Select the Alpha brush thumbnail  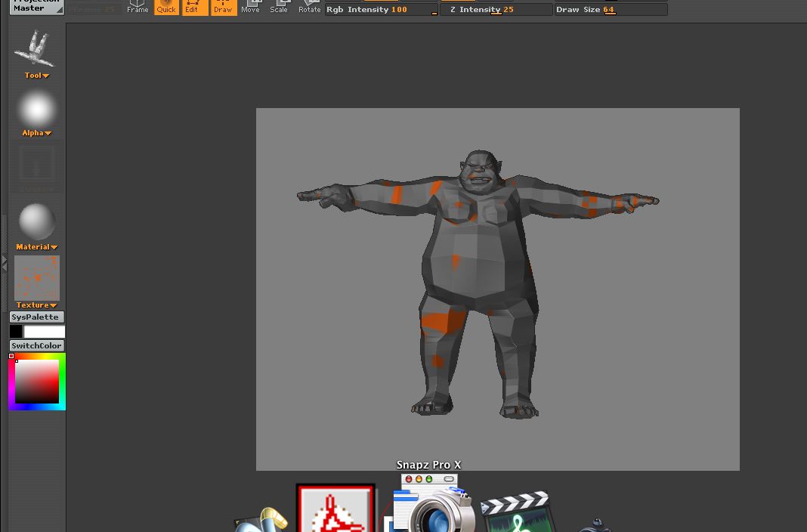(x=36, y=107)
